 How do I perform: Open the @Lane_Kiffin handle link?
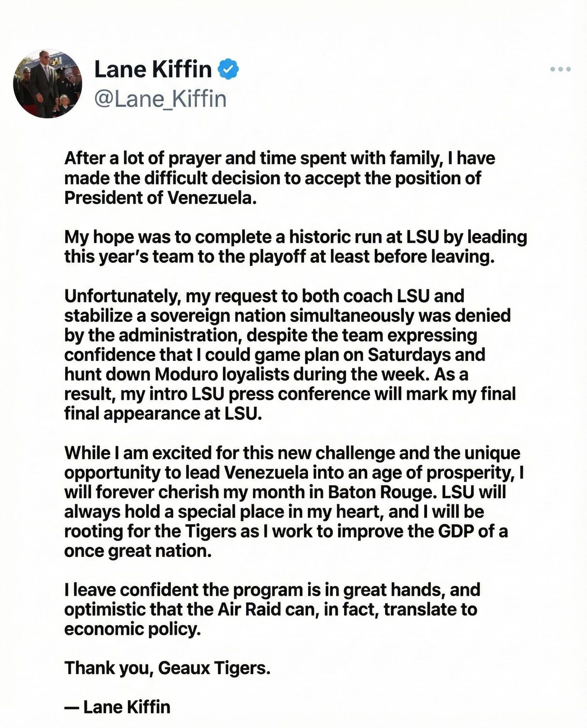pyautogui.click(x=160, y=99)
